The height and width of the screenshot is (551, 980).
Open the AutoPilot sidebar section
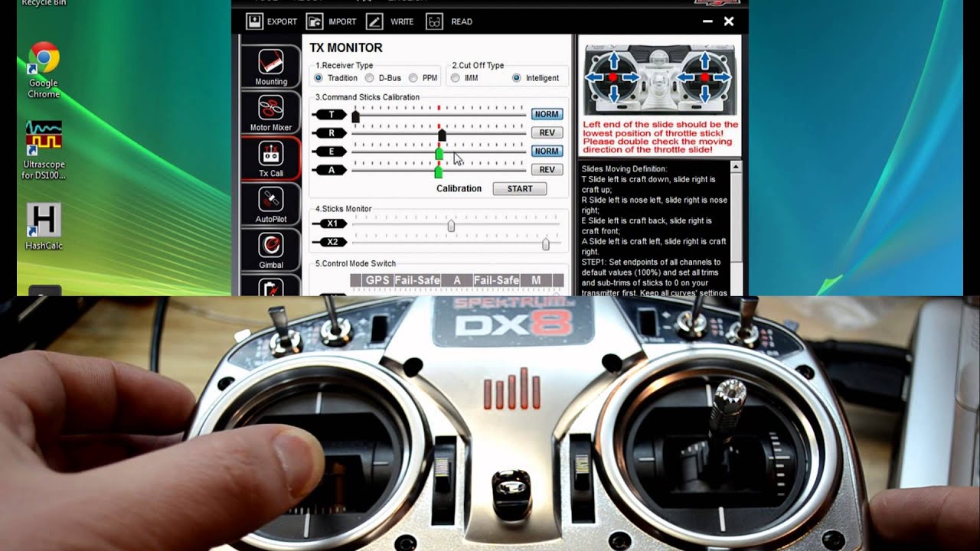pos(271,204)
